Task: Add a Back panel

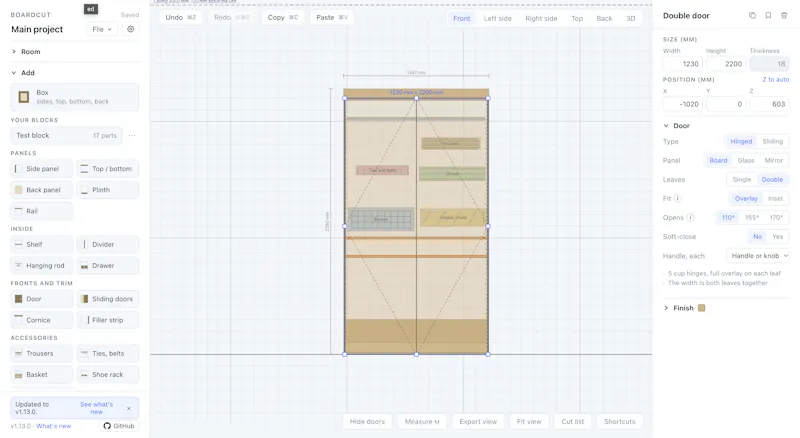Action: [x=41, y=190]
